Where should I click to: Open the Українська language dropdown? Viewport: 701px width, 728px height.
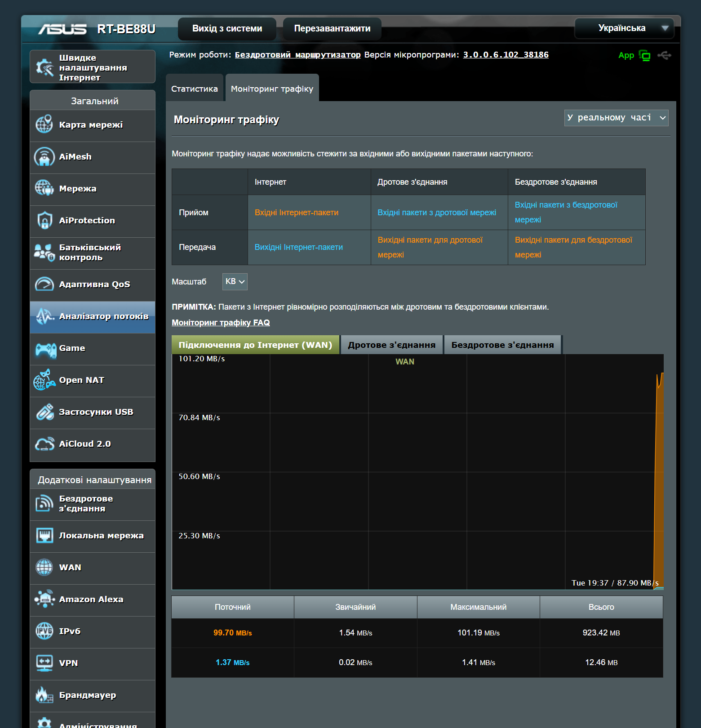pos(624,28)
